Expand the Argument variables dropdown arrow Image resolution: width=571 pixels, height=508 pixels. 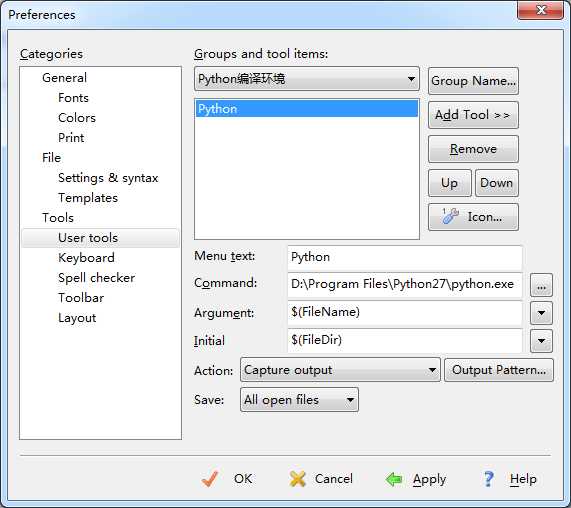(542, 313)
